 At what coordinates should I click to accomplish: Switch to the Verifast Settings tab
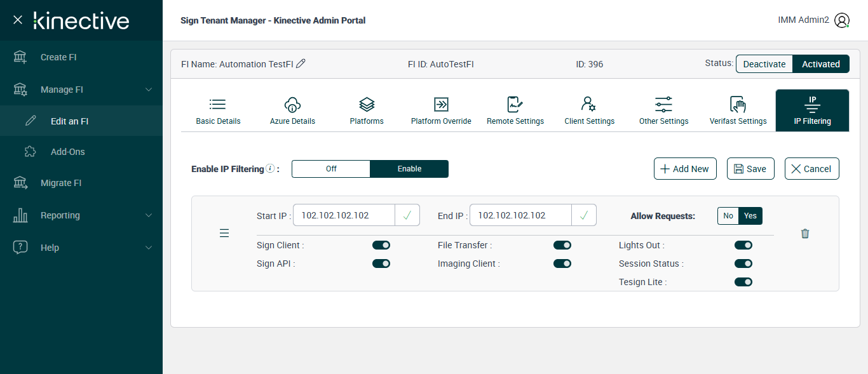[738, 110]
